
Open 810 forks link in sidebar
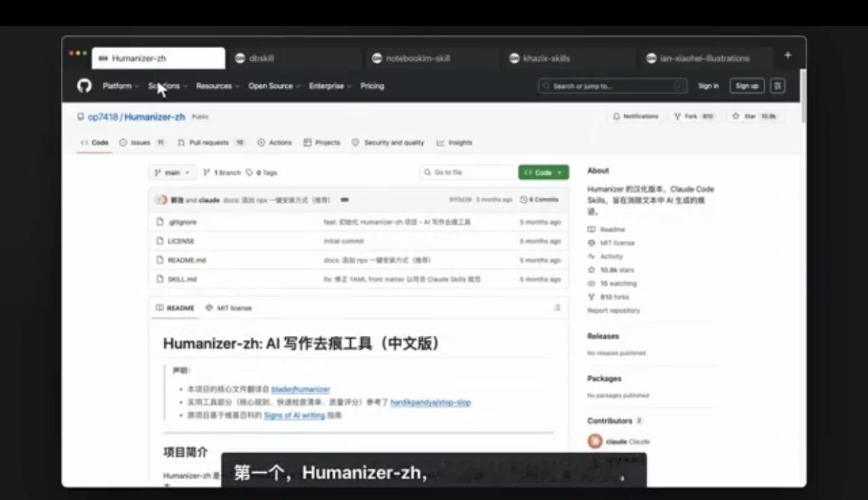click(x=609, y=297)
